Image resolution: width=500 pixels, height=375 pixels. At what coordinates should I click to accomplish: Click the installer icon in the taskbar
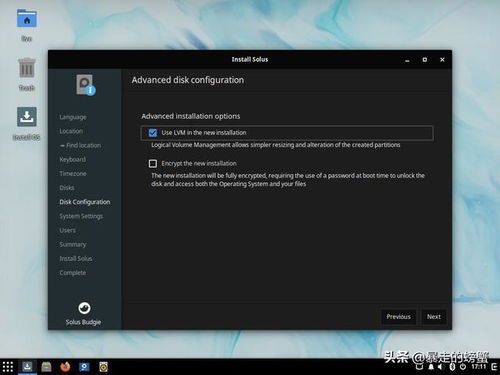click(x=27, y=367)
